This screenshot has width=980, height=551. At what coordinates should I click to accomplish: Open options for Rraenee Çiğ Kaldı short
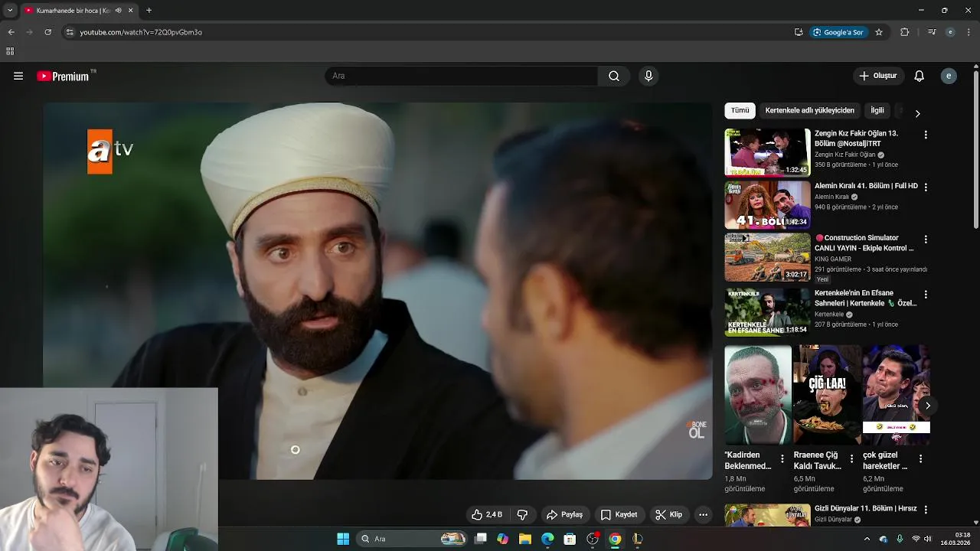point(851,459)
